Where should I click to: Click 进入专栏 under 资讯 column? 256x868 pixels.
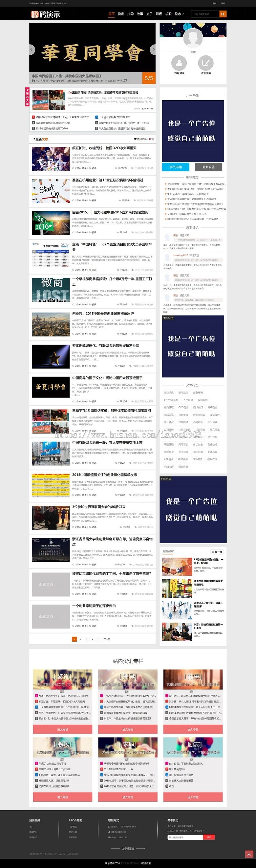coord(63,729)
